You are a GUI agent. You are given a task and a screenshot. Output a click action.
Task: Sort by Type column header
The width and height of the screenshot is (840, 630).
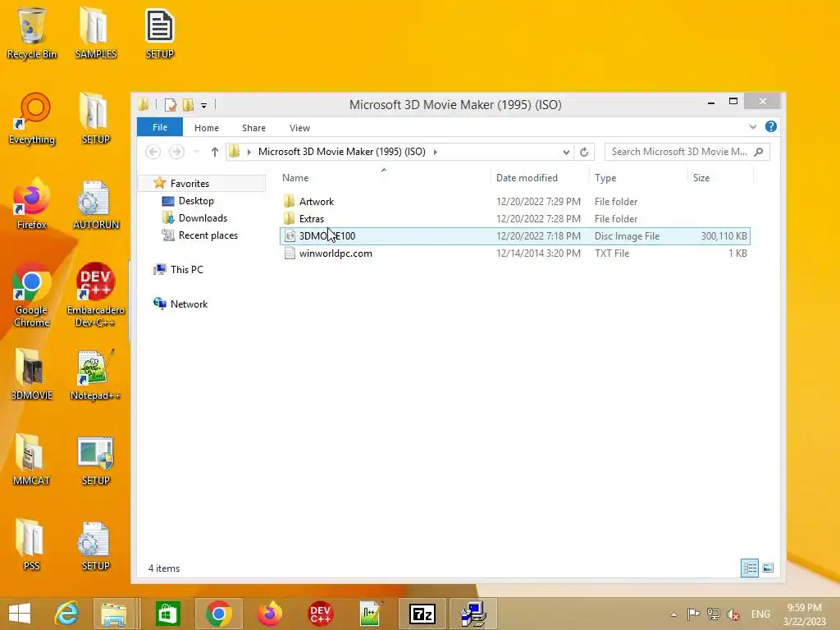pos(638,178)
